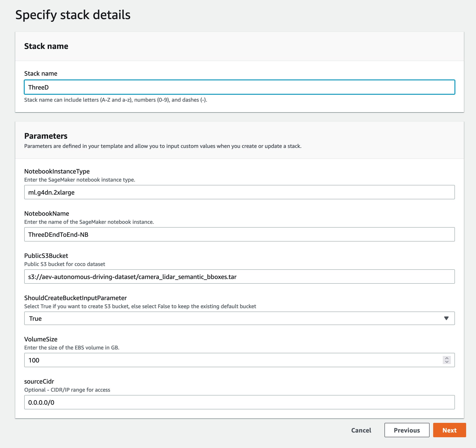Click 'Enter the name of the SageMaker notebook instance.'
Viewport: 476px width, 448px height.
[x=89, y=222]
